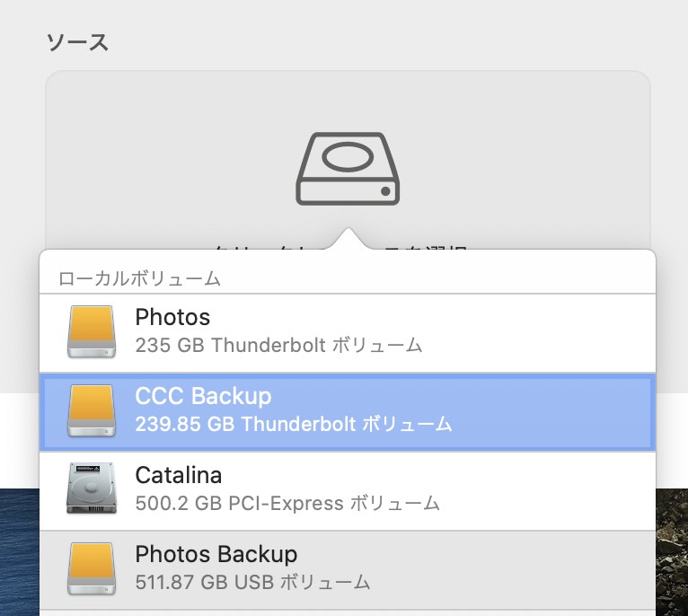Open the source selector gray box
688x616 pixels.
(348, 160)
